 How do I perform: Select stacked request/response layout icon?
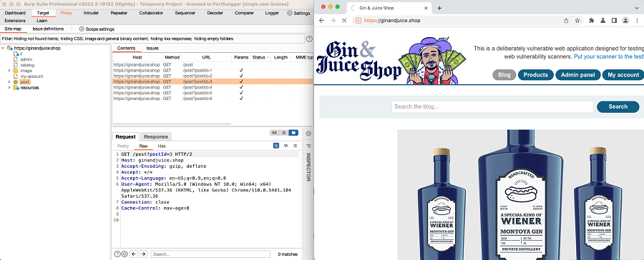point(284,133)
